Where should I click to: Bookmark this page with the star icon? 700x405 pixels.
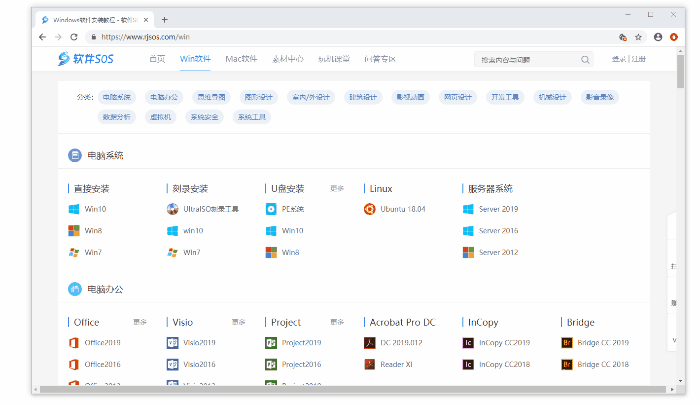638,37
